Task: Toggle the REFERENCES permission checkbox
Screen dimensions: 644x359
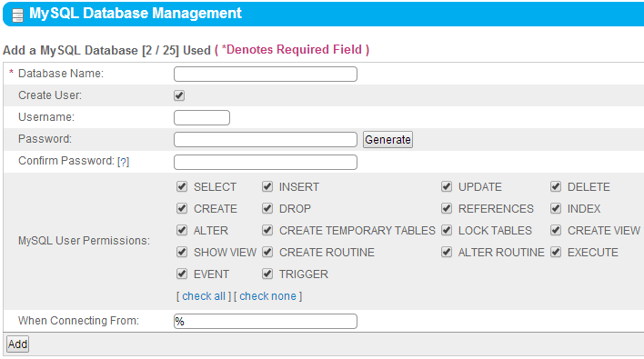Action: point(447,208)
